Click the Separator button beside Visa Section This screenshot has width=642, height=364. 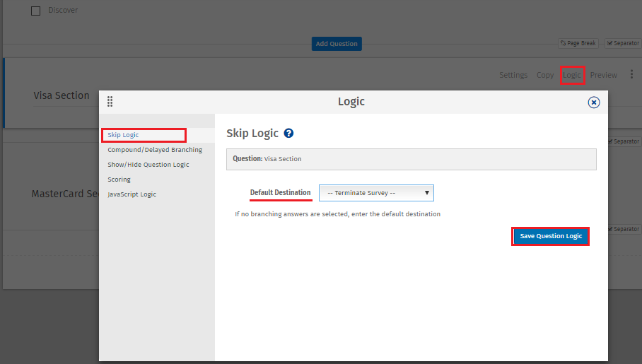(x=624, y=141)
